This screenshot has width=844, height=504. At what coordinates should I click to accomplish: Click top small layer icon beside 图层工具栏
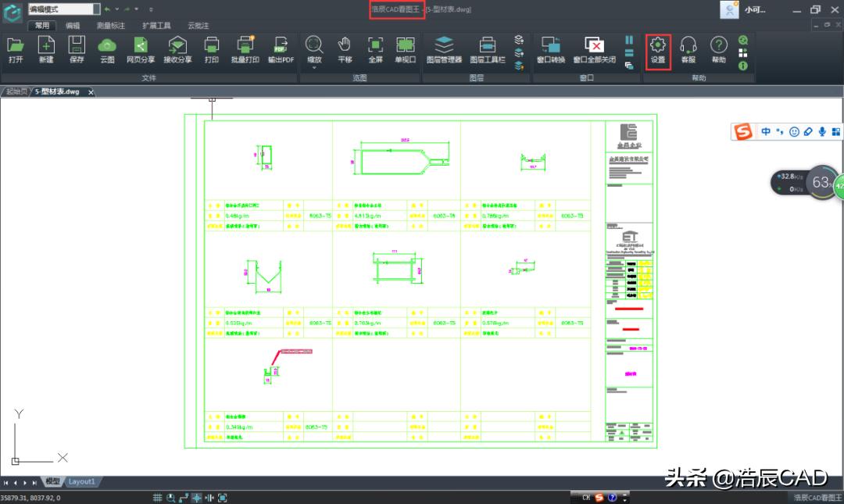(519, 40)
